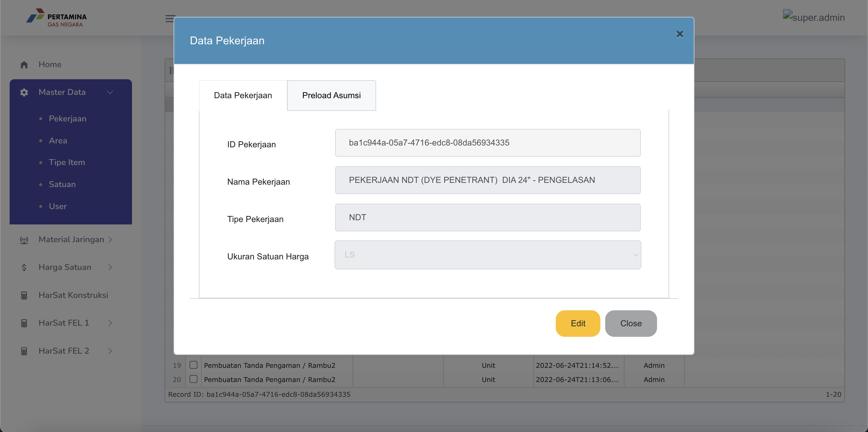
Task: Close the Data Pekerjaan dialog with X
Action: coord(680,34)
